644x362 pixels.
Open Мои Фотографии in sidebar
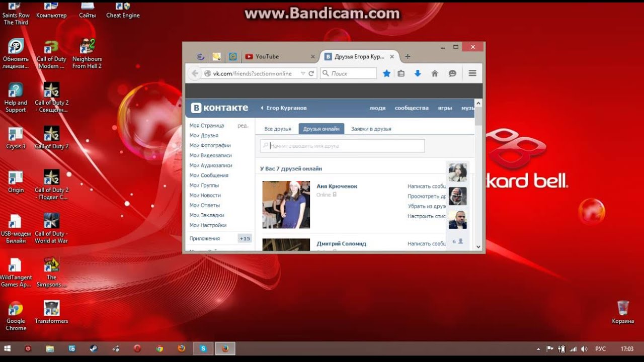coord(210,145)
